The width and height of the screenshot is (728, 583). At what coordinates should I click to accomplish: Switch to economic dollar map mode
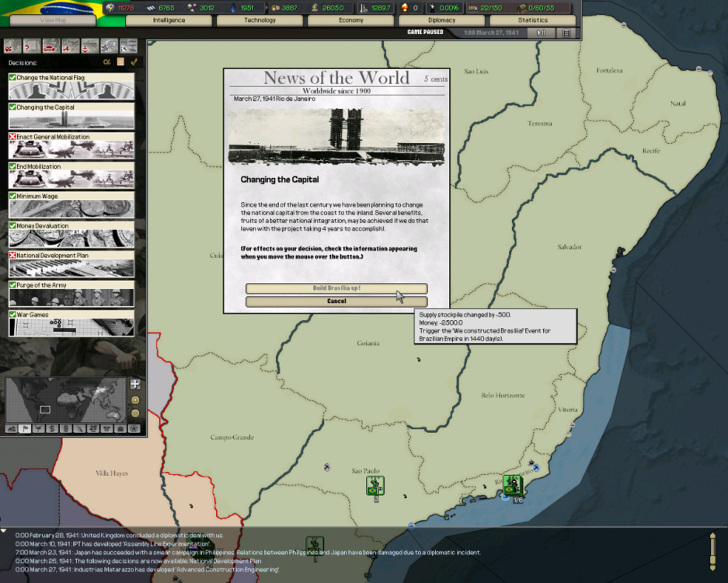click(x=52, y=429)
